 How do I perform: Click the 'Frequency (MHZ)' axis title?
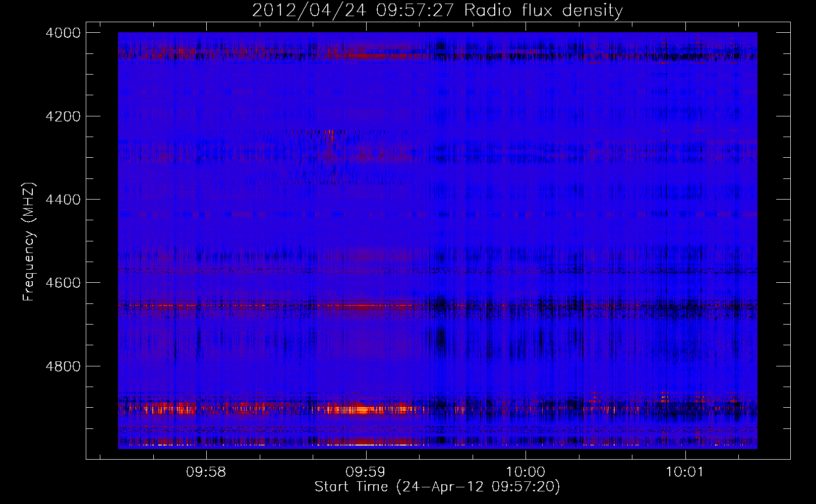tap(29, 242)
